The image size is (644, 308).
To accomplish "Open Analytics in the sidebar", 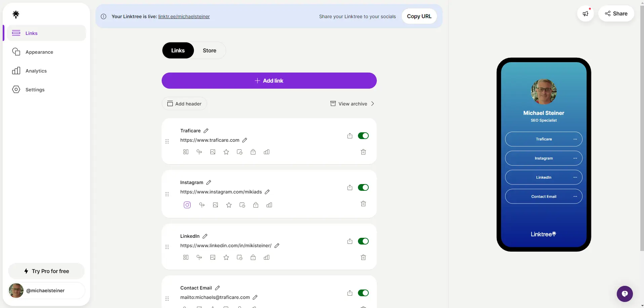I will [x=46, y=71].
